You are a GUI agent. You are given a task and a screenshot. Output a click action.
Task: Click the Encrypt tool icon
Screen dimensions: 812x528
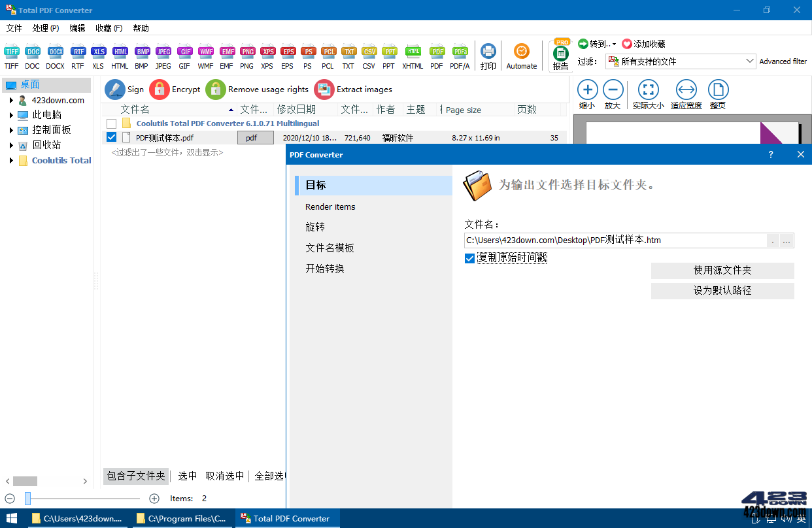point(160,89)
